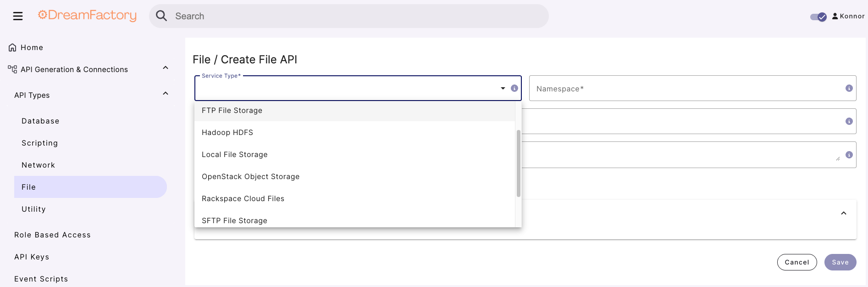868x287 pixels.
Task: Click the Save button
Action: (x=840, y=262)
